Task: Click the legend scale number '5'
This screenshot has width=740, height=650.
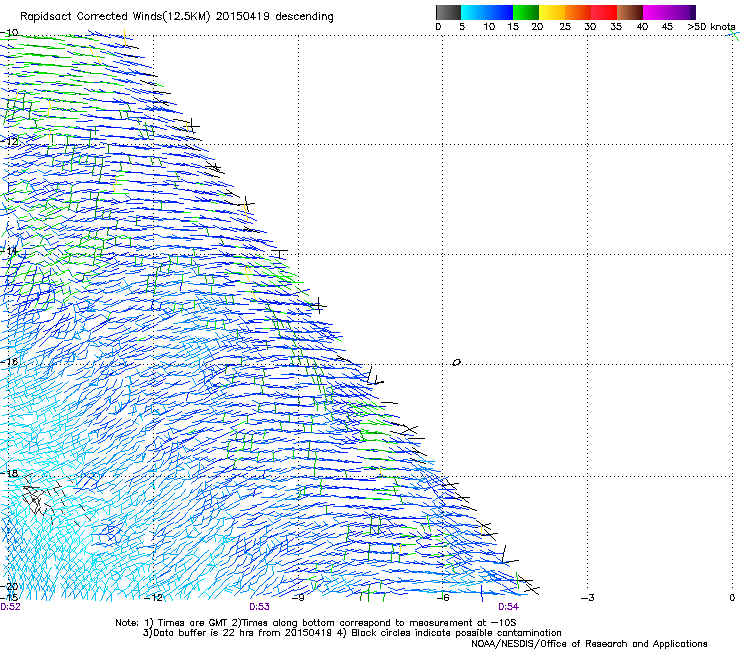Action: 462,27
